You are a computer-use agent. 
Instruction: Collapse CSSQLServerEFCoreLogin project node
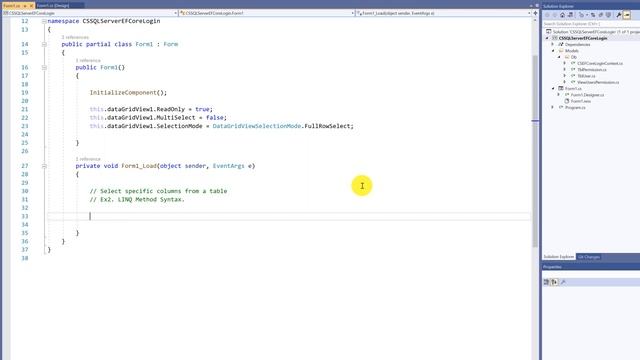pos(547,38)
